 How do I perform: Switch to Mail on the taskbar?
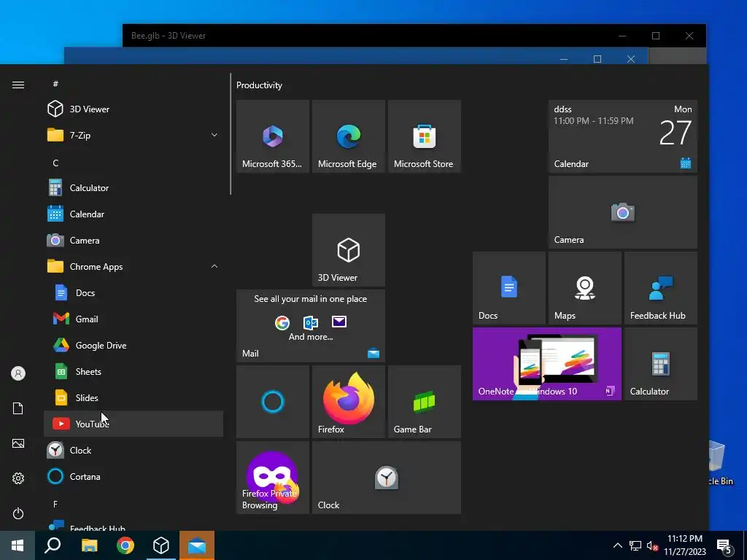click(x=197, y=545)
